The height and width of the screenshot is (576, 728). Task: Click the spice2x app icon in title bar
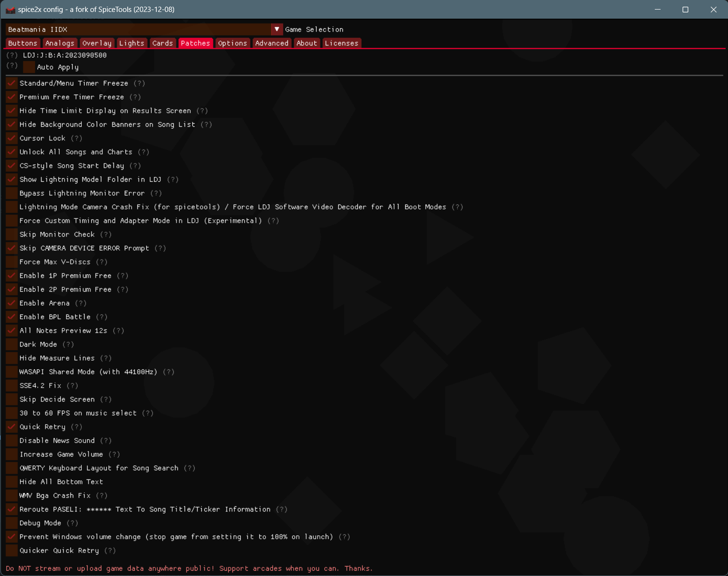[11, 10]
